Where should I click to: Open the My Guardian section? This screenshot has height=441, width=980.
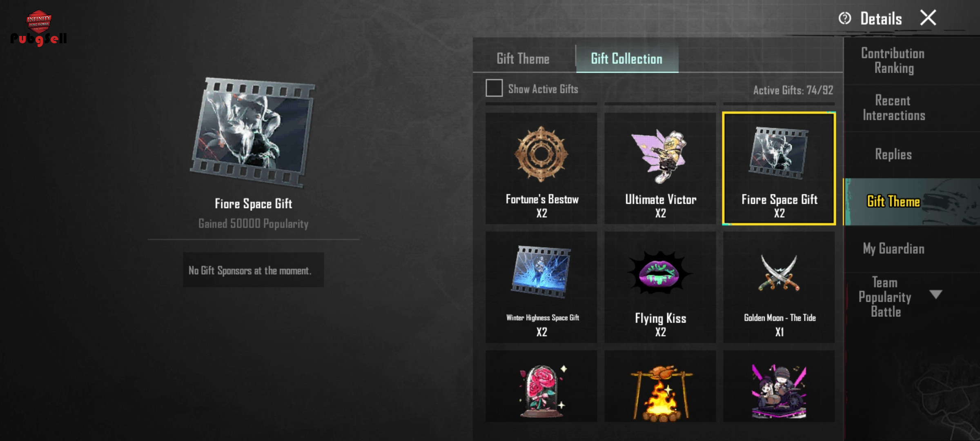(x=893, y=249)
